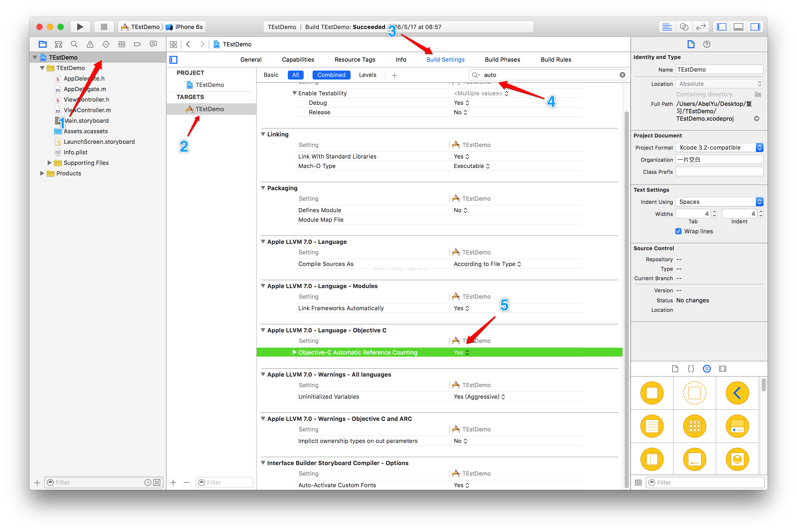The height and width of the screenshot is (532, 797).
Task: Open the Find navigator magnifier icon
Action: click(x=74, y=44)
